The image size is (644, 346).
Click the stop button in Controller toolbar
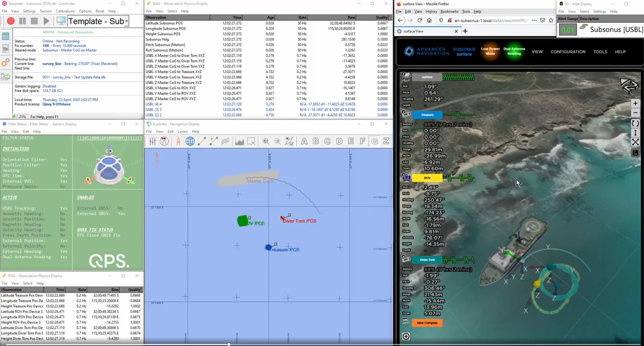tap(34, 21)
